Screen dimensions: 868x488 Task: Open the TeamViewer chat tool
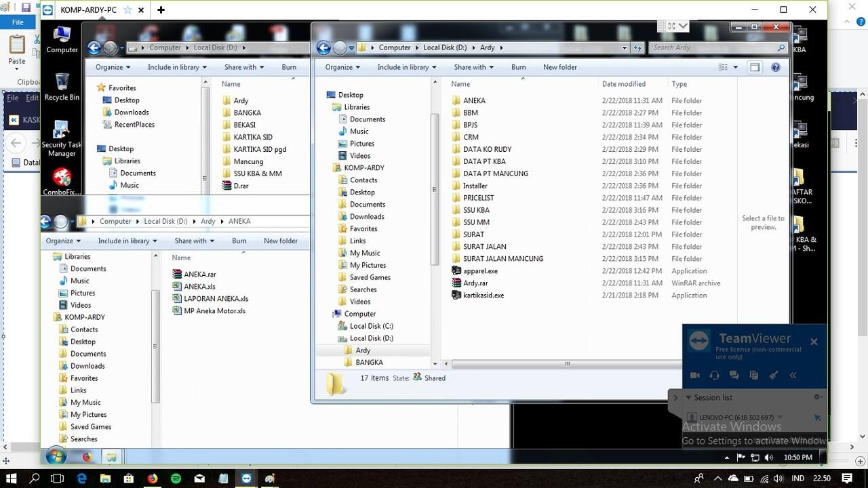734,375
